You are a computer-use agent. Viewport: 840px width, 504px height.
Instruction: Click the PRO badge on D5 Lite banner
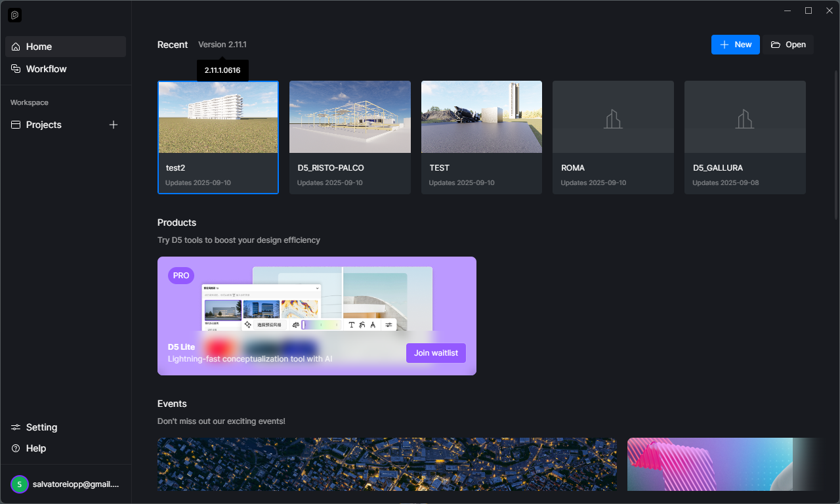pyautogui.click(x=181, y=276)
